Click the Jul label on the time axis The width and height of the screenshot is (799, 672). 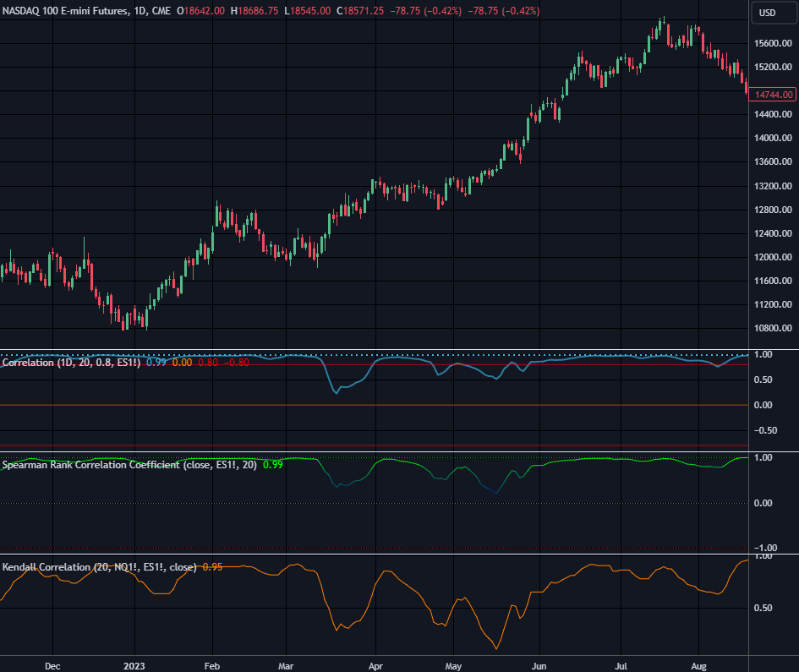tap(621, 666)
